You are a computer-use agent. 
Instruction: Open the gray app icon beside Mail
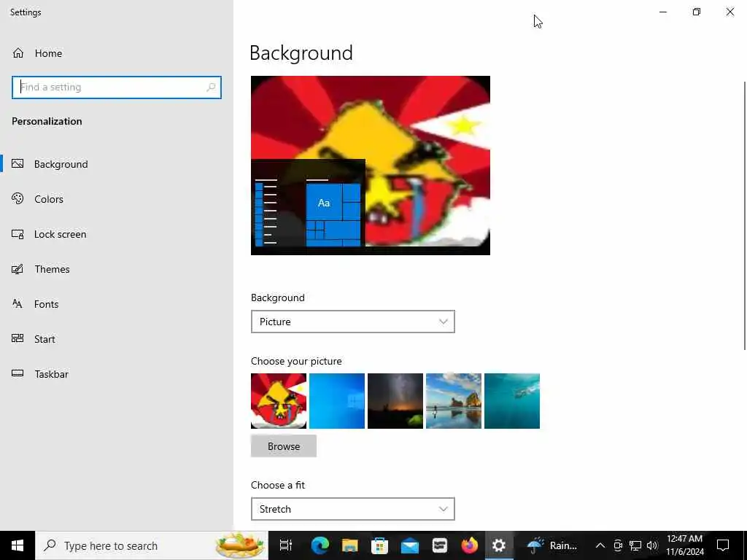click(440, 545)
